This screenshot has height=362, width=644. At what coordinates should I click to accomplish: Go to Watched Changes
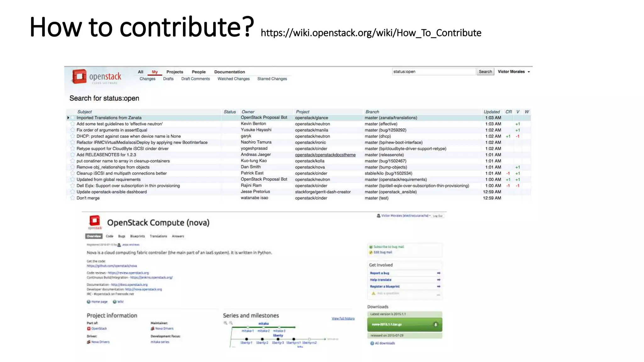pyautogui.click(x=234, y=79)
